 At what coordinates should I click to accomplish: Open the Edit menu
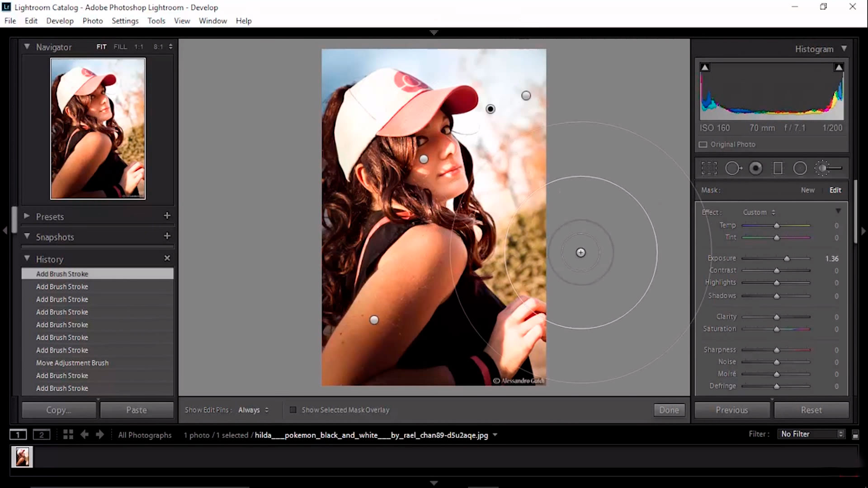[31, 21]
